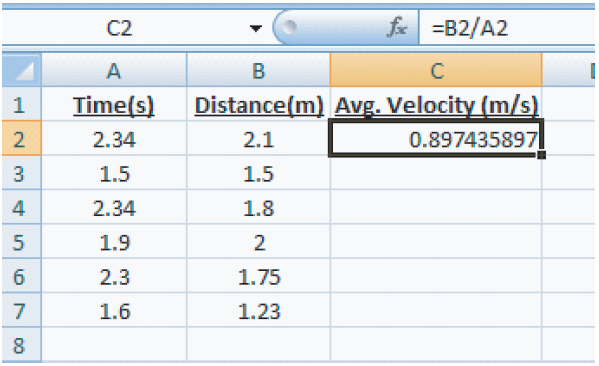Click cell B7 containing 1.23
This screenshot has width=599, height=366.
pos(258,311)
